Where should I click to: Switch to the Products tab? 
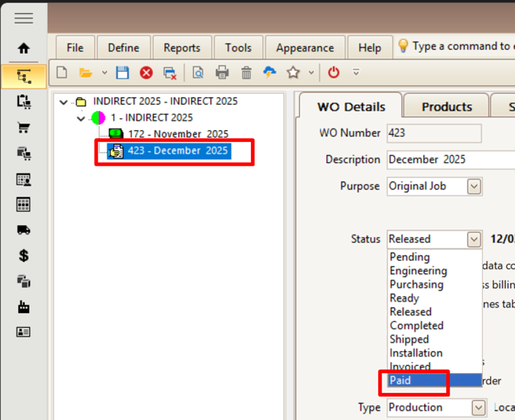tap(446, 107)
